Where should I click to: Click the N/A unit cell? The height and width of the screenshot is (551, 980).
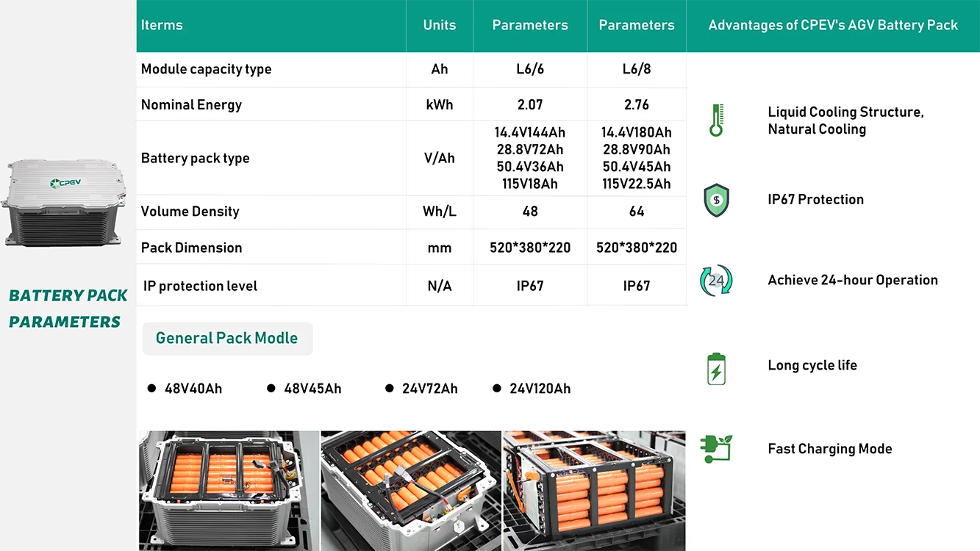pyautogui.click(x=440, y=286)
